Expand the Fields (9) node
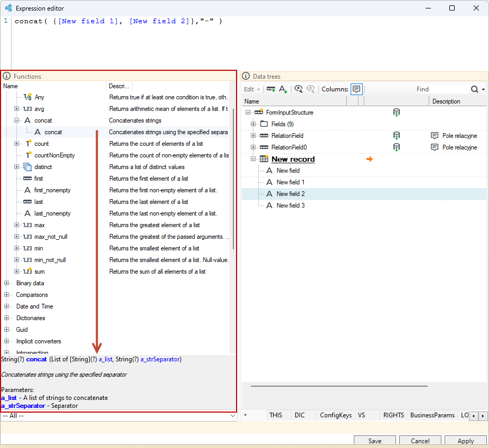 coord(253,124)
